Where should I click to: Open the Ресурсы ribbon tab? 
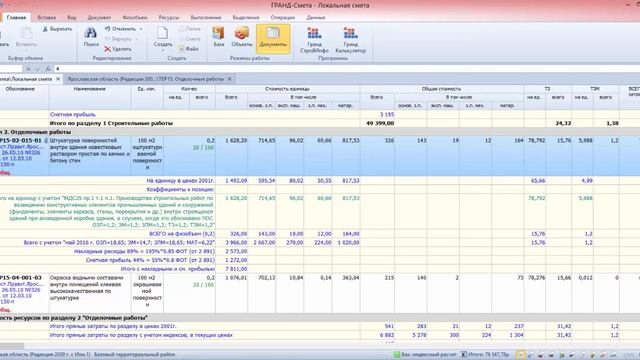pyautogui.click(x=169, y=18)
